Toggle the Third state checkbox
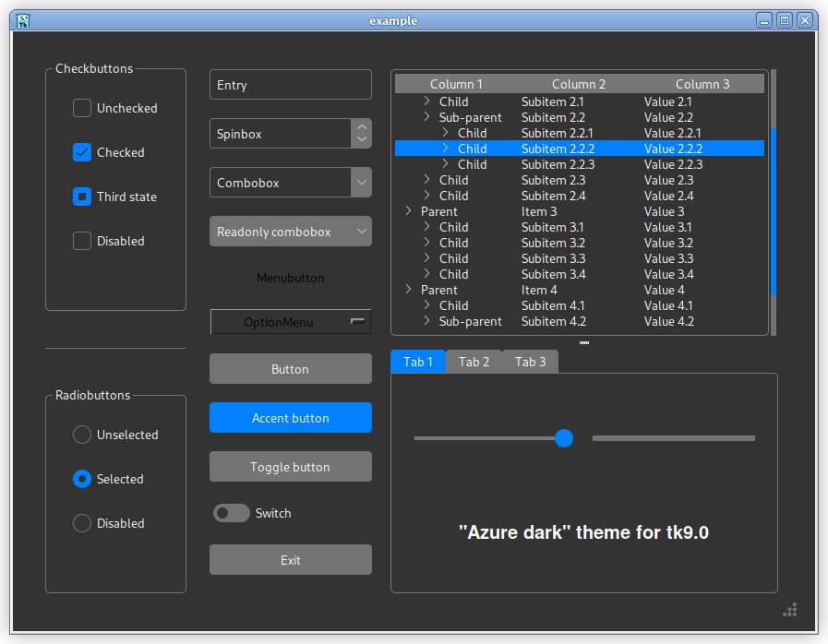This screenshot has height=644, width=828. tap(82, 197)
